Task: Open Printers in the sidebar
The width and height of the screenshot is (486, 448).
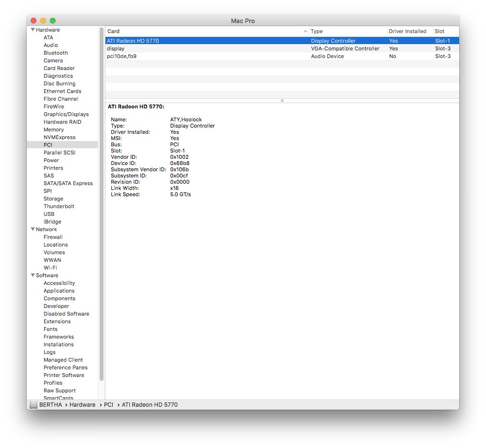Action: [53, 168]
